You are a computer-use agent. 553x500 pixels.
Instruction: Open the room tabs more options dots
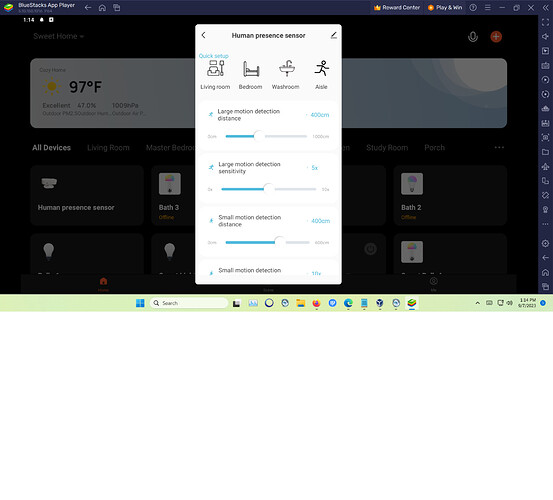tap(499, 147)
